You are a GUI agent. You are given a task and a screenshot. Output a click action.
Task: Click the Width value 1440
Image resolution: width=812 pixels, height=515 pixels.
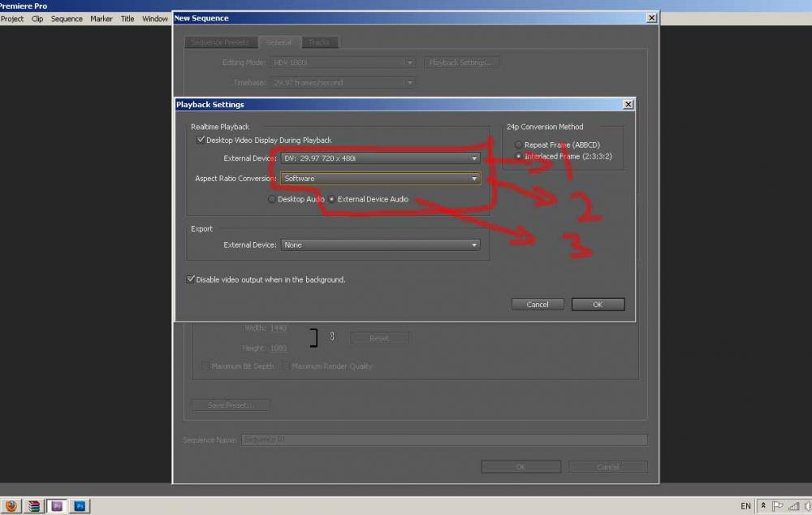(x=278, y=328)
